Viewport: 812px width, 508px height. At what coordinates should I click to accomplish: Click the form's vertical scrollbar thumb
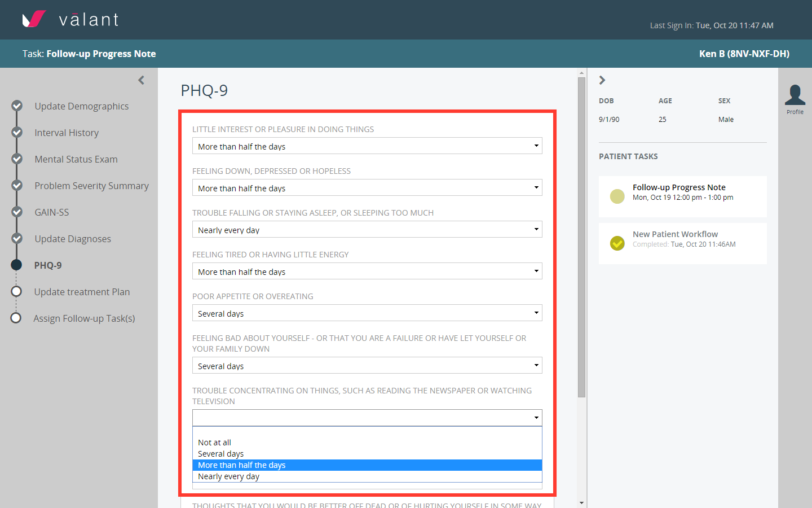coord(581,237)
